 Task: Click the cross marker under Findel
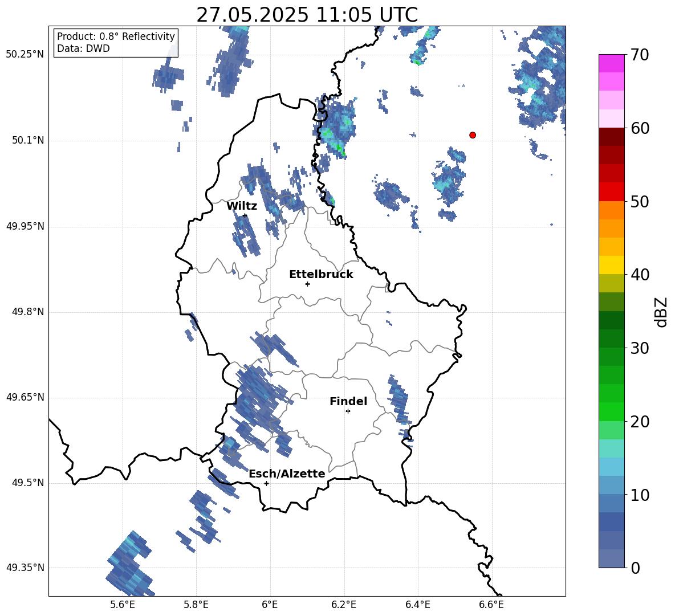[348, 411]
